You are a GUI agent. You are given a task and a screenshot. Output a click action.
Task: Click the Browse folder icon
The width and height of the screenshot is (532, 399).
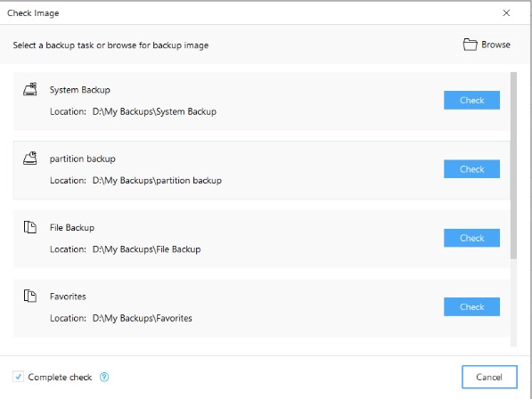(471, 45)
